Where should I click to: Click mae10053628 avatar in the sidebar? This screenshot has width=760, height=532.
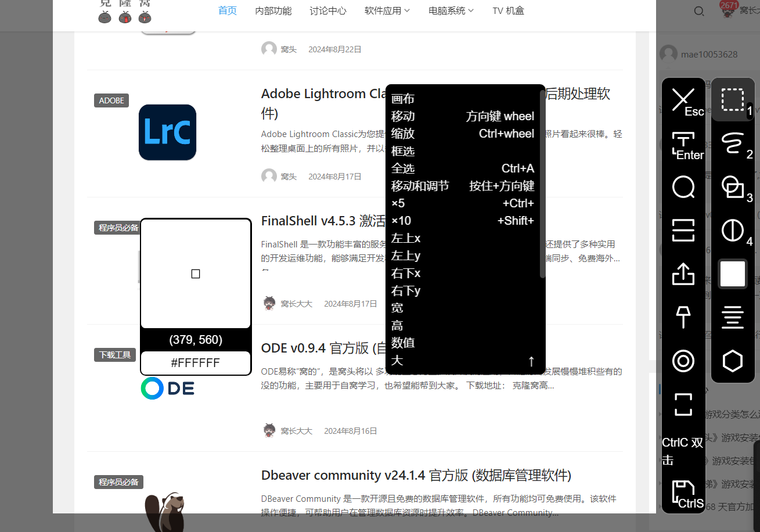(668, 54)
